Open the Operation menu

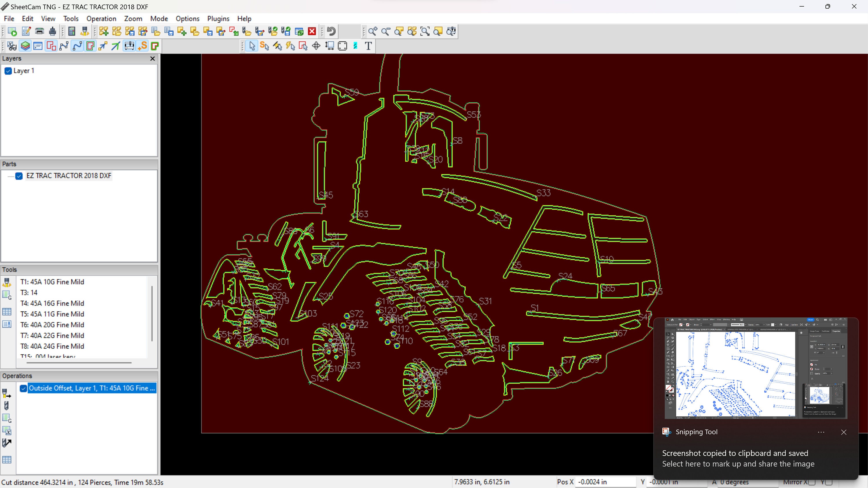pyautogui.click(x=101, y=19)
